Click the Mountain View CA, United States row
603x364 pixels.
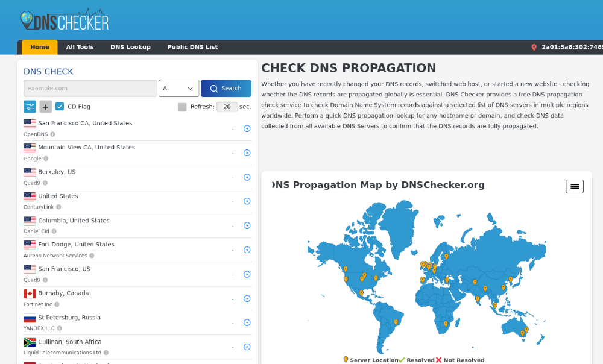click(137, 153)
